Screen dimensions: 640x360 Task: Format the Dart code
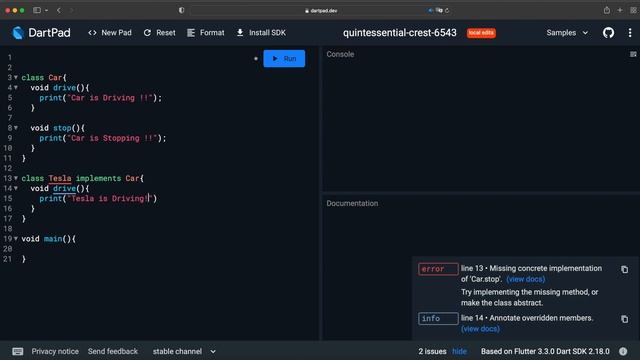click(206, 33)
